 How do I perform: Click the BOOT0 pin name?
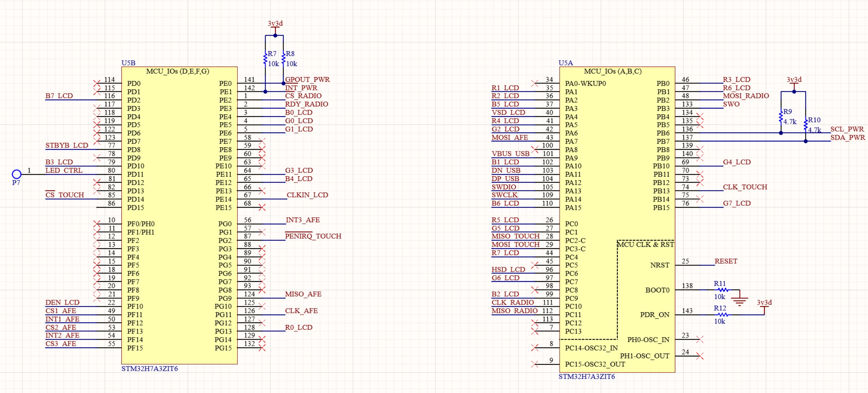[x=657, y=290]
